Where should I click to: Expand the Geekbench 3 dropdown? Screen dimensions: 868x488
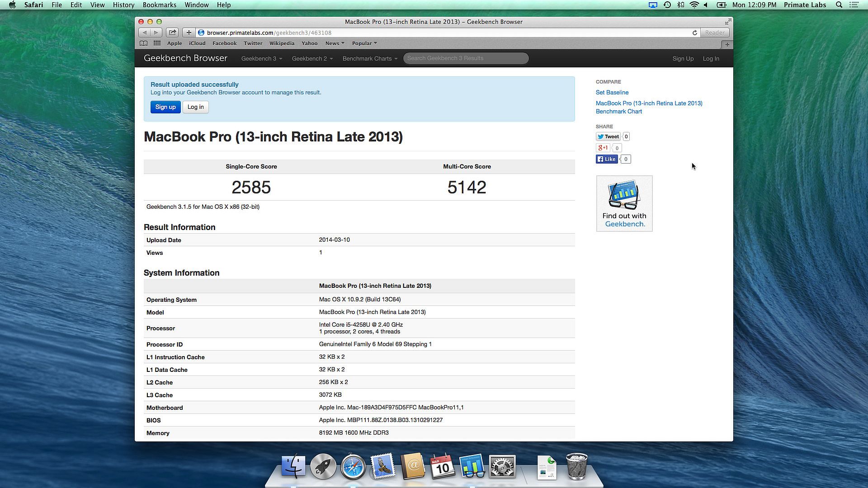tap(261, 59)
